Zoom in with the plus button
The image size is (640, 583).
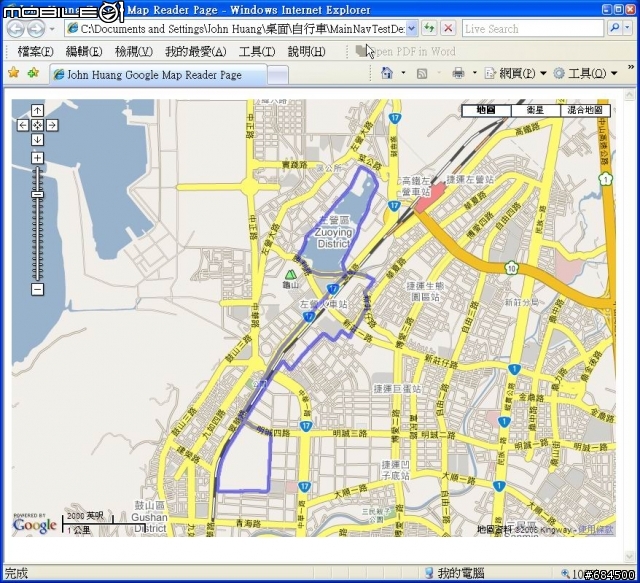[37, 158]
